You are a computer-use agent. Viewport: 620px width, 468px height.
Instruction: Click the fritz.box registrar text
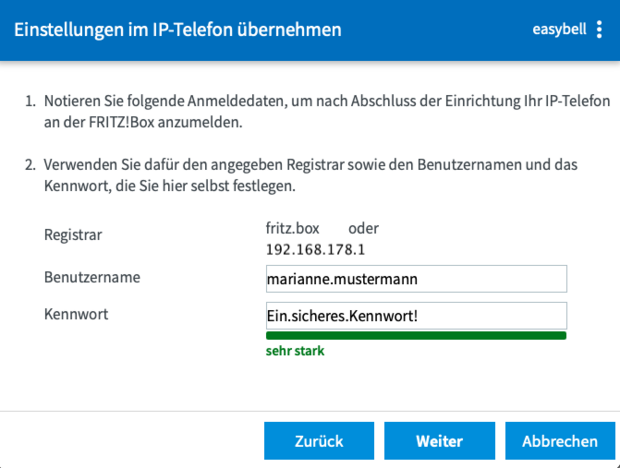292,228
